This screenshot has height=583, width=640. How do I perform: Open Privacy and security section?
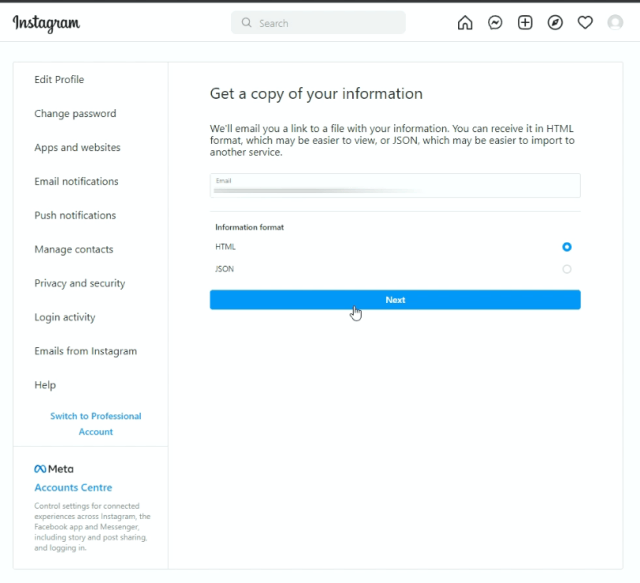click(x=80, y=283)
